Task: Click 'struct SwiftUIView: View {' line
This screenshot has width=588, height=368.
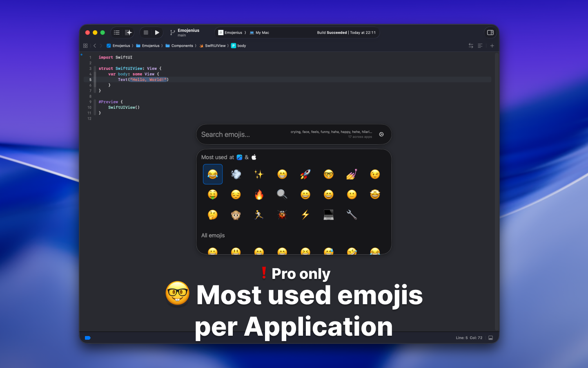Action: pos(130,68)
